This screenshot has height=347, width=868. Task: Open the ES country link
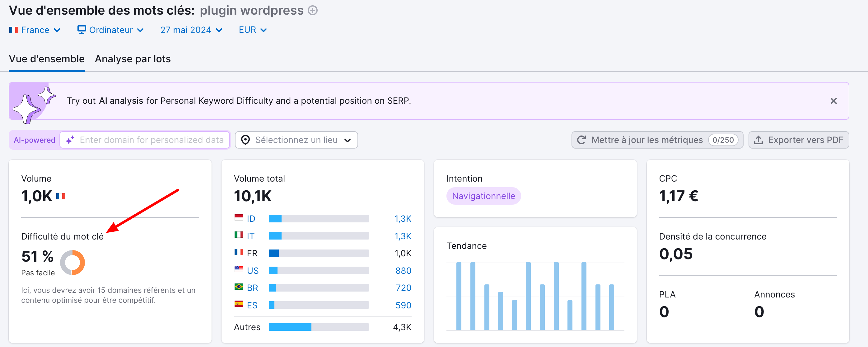tap(252, 305)
